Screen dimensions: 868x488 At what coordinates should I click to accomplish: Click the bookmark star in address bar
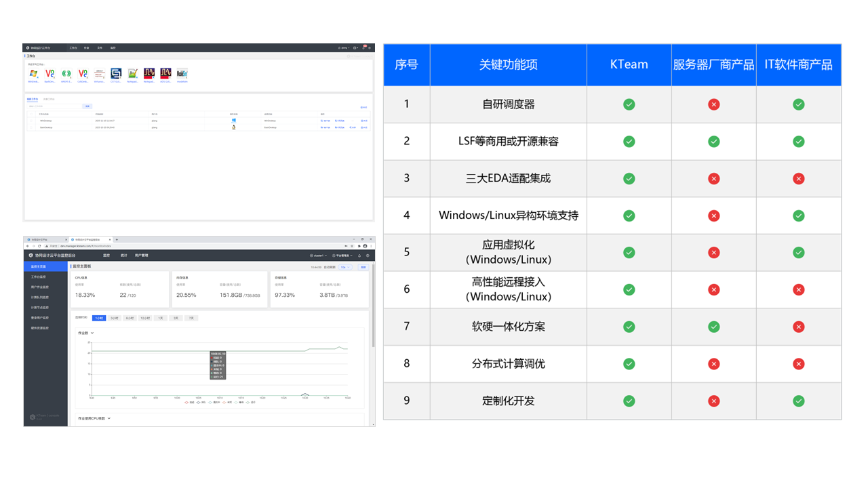point(353,246)
